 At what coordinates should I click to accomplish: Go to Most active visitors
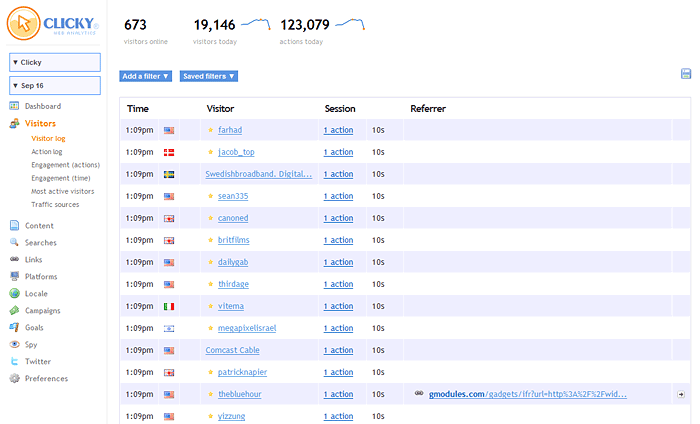(62, 191)
